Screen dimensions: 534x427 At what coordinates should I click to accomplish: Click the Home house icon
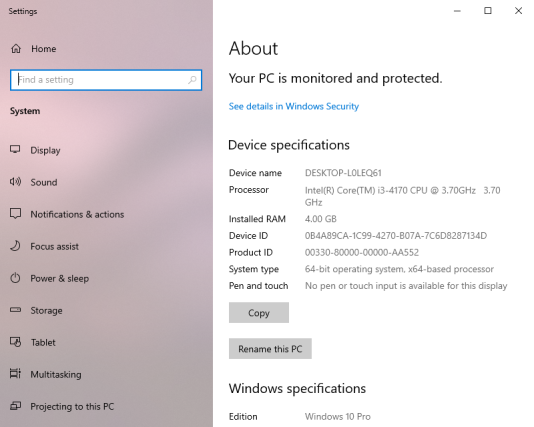click(x=16, y=49)
